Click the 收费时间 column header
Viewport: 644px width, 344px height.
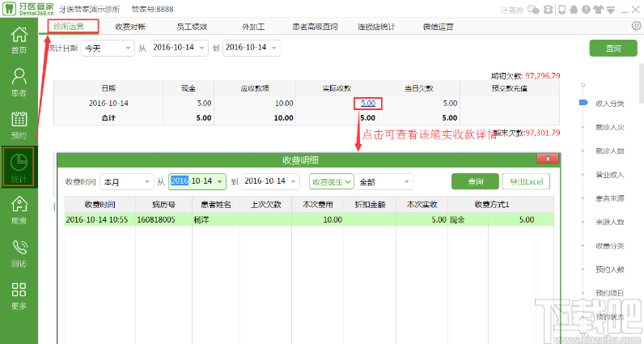[x=100, y=204]
